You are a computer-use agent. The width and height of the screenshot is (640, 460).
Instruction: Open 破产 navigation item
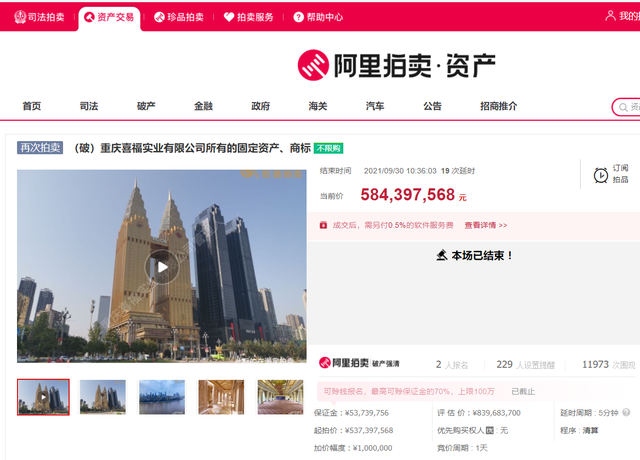(146, 106)
